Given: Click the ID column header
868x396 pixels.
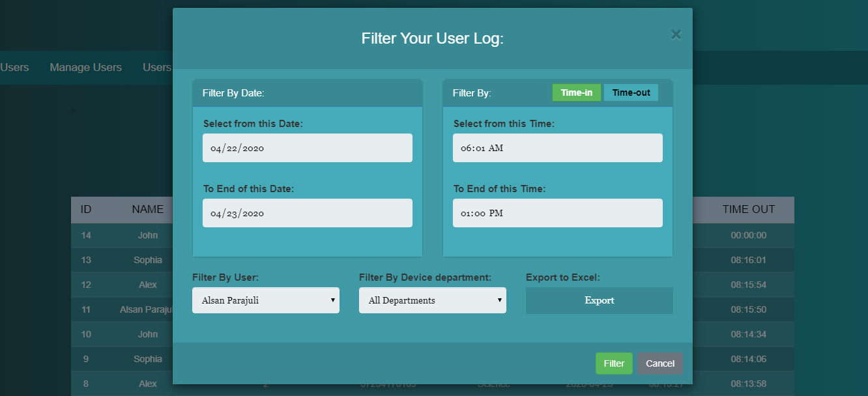Looking at the screenshot, I should click(86, 210).
